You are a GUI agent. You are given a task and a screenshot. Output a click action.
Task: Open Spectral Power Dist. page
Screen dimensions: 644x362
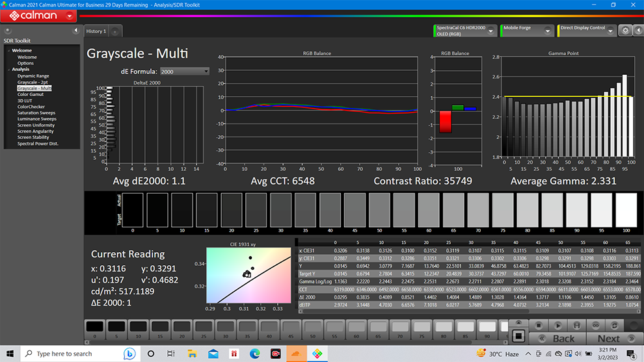click(38, 144)
